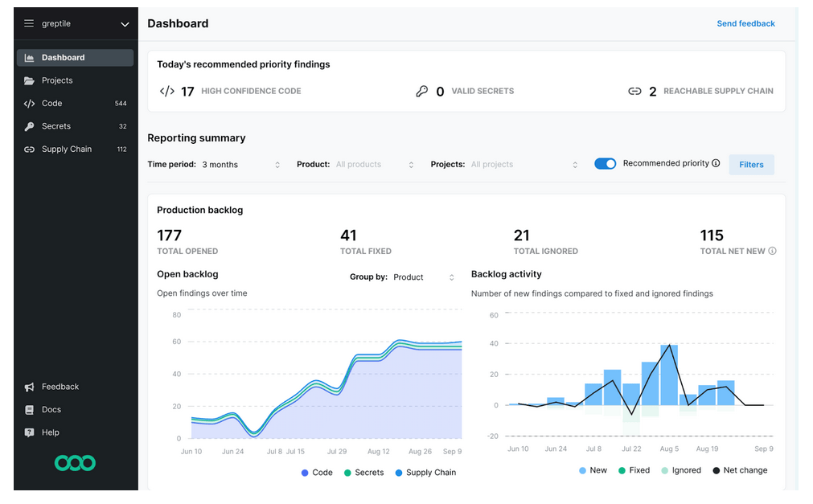The width and height of the screenshot is (813, 504).
Task: Click info icon next to Recommended priority
Action: point(716,163)
